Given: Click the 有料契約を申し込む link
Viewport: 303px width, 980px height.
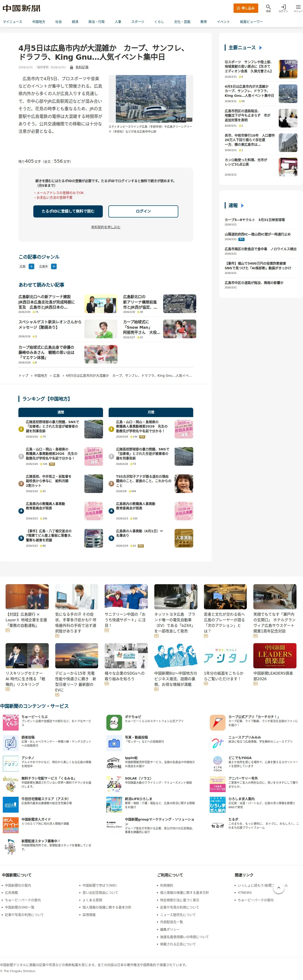Looking at the screenshot, I should pyautogui.click(x=106, y=227).
